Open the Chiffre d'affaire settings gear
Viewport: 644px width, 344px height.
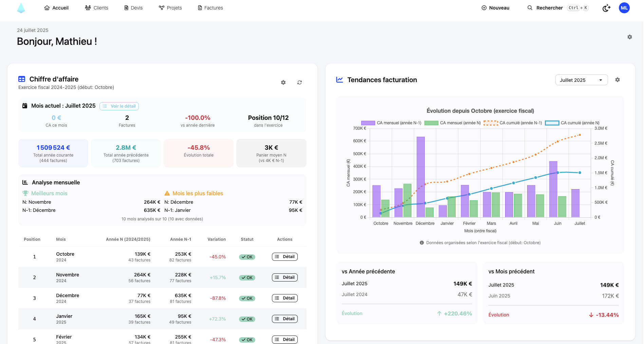283,82
